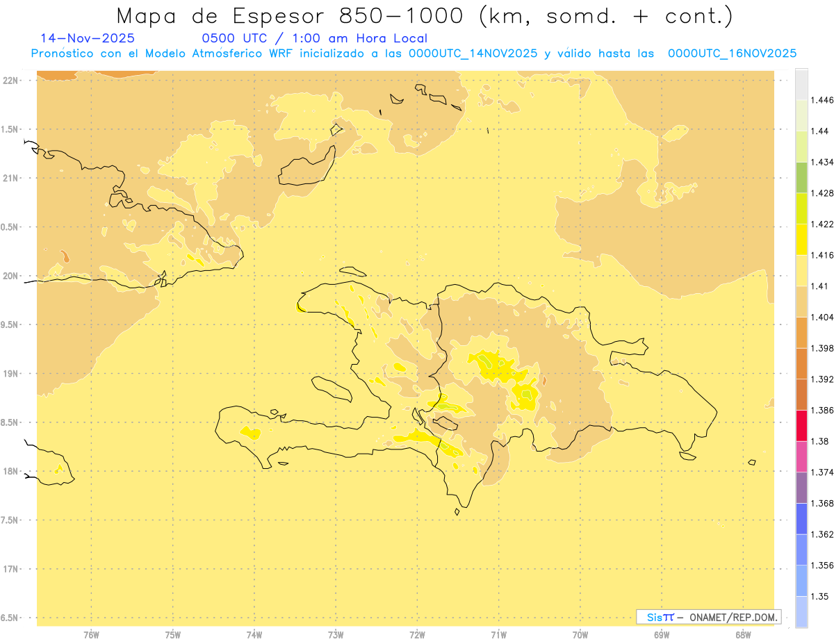The height and width of the screenshot is (644, 834).
Task: Click the '1.422' colorbar value
Action: [x=823, y=224]
